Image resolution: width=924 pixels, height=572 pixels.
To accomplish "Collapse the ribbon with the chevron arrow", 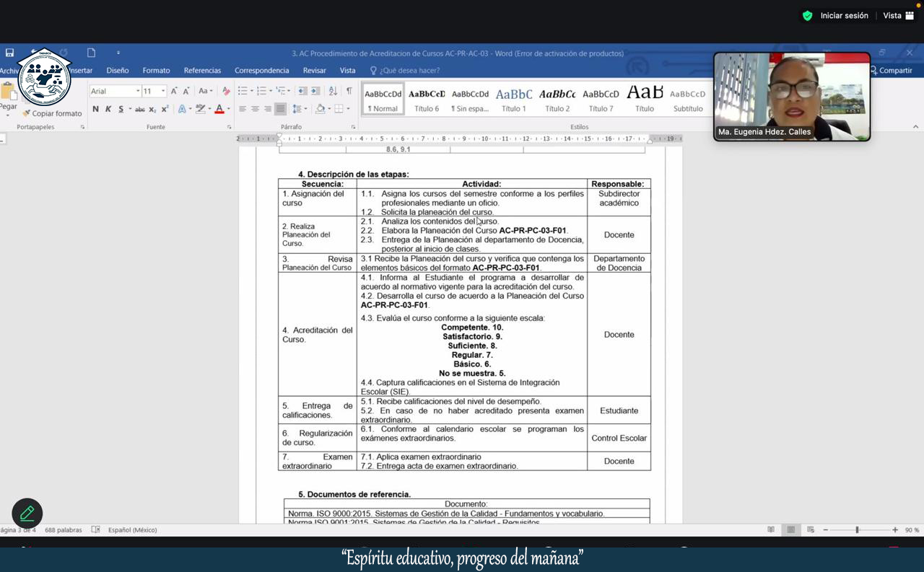I will (x=915, y=127).
